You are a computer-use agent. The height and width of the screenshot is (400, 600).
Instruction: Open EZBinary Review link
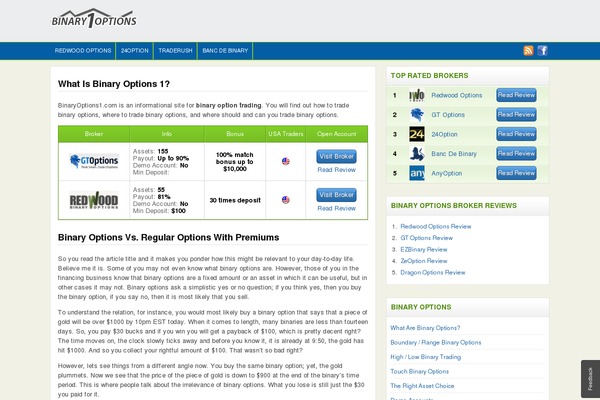(424, 250)
